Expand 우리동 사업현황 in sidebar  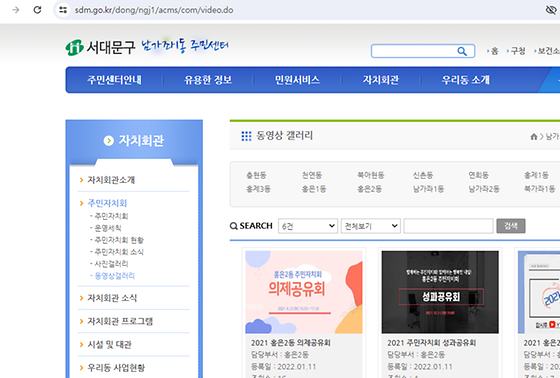pos(116,367)
